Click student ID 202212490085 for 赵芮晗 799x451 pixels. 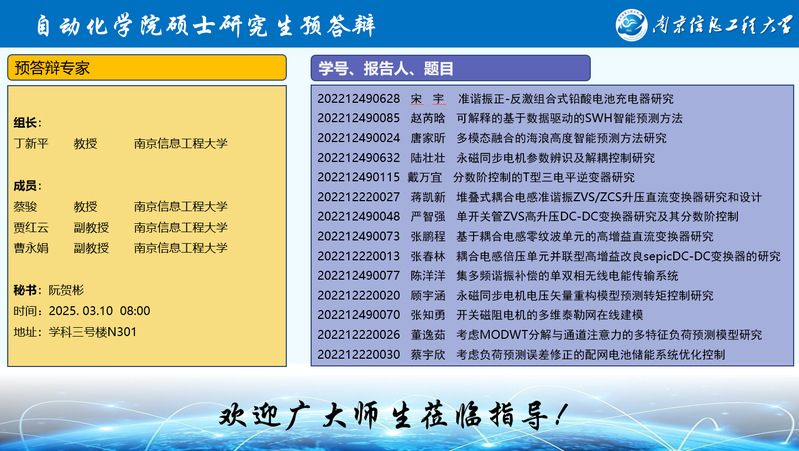358,118
